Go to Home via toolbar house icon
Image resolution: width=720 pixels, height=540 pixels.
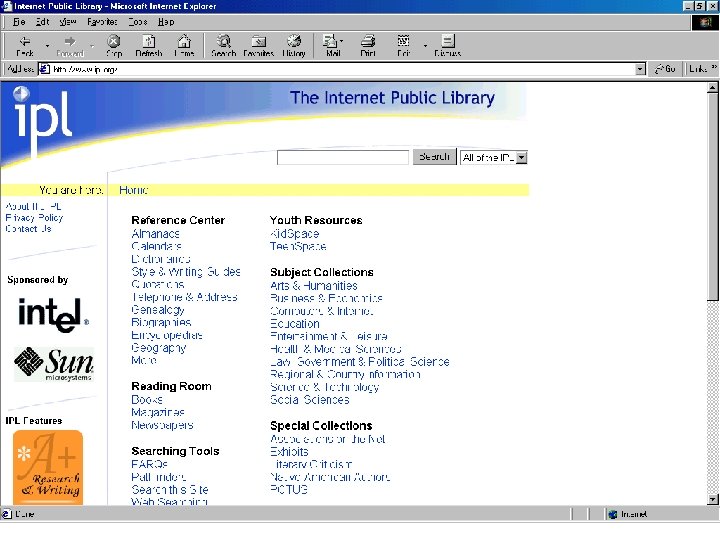click(x=184, y=42)
